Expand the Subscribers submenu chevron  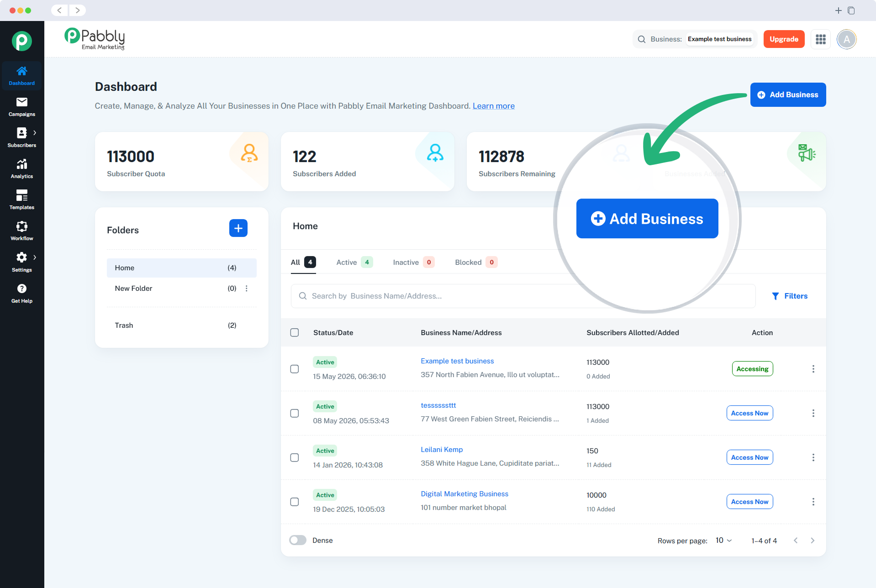pos(35,133)
